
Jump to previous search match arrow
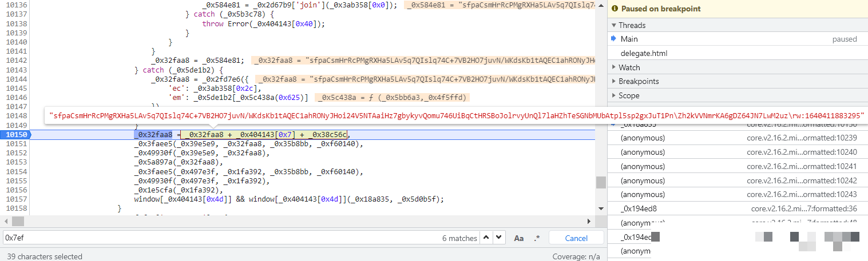(486, 238)
